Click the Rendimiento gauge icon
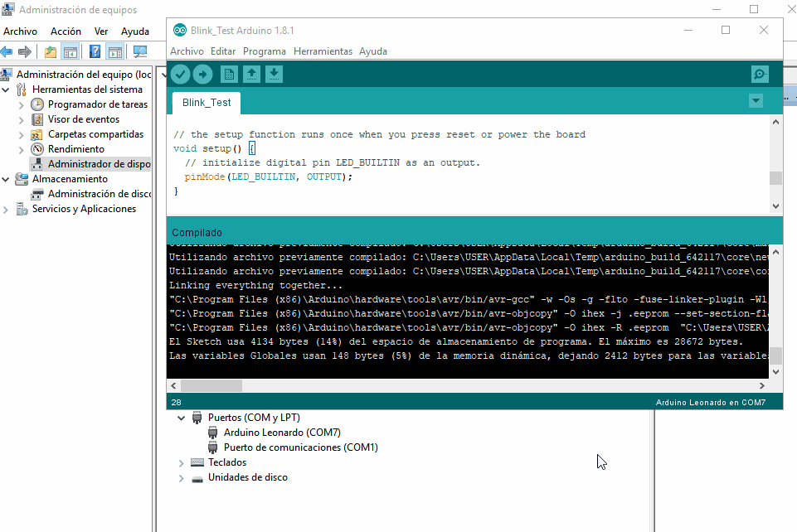The width and height of the screenshot is (797, 532). [37, 148]
